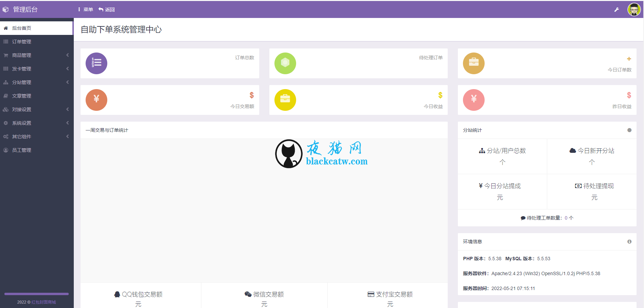
Task: Click the gold briefcase icon for 今日订单数
Action: pos(474,63)
